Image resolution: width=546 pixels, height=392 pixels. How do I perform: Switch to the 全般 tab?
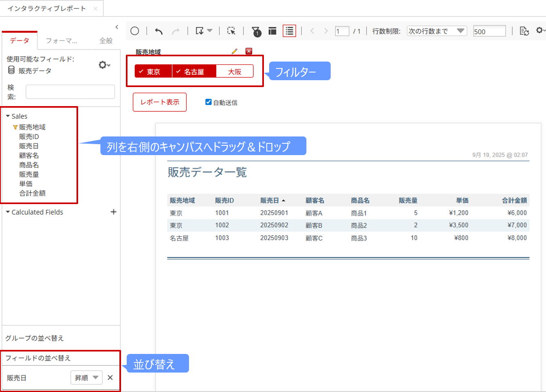coord(106,41)
